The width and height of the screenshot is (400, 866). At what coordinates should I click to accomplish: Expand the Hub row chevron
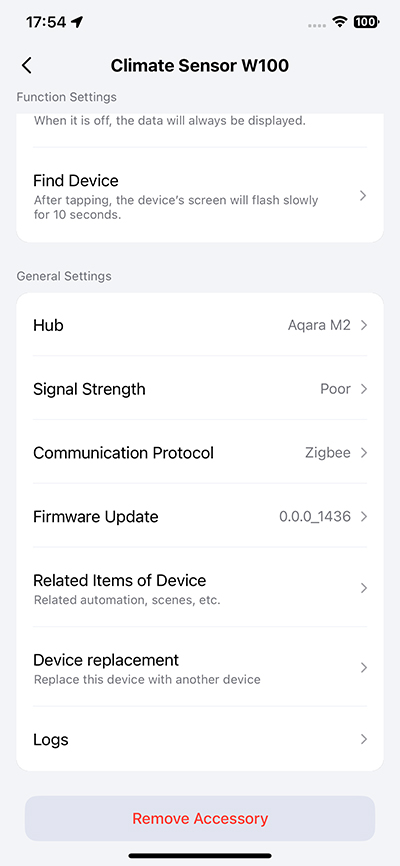pyautogui.click(x=364, y=325)
